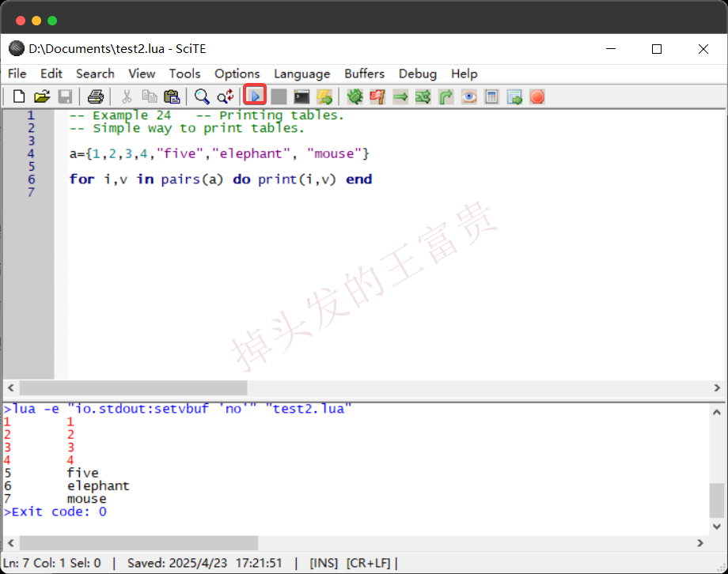728x574 pixels.
Task: Click the window with green arrow icon
Action: (514, 96)
